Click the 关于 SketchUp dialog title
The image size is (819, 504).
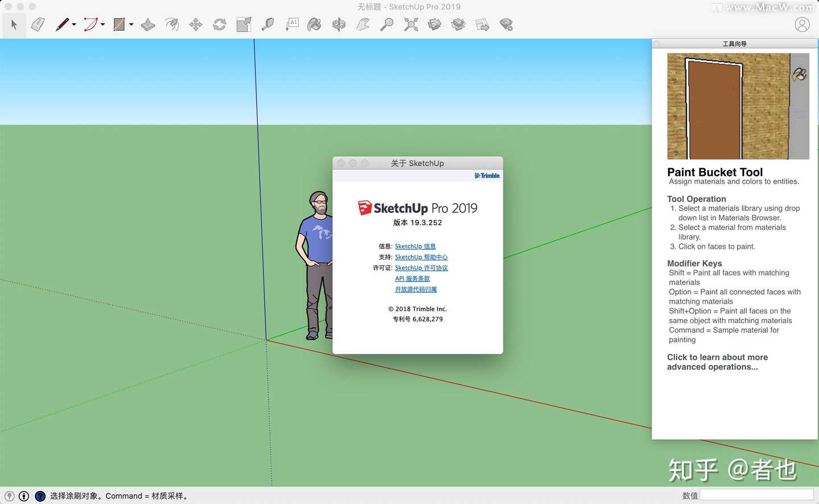417,163
